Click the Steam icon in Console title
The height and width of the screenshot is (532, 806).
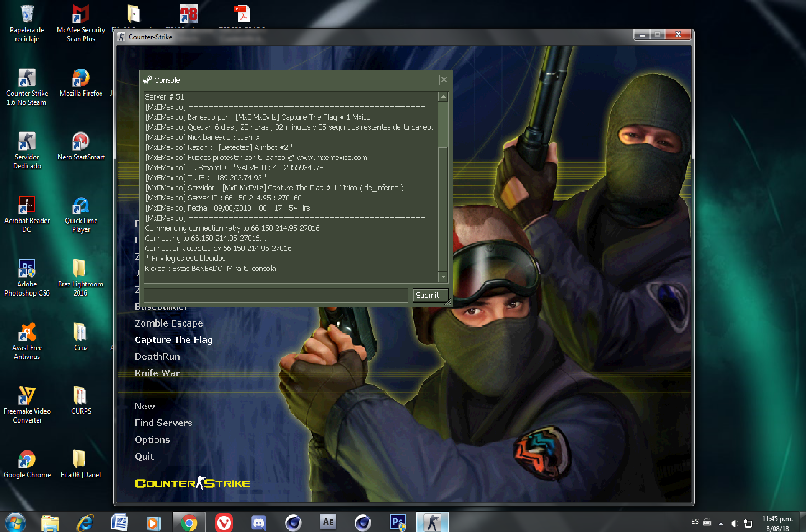pos(147,80)
